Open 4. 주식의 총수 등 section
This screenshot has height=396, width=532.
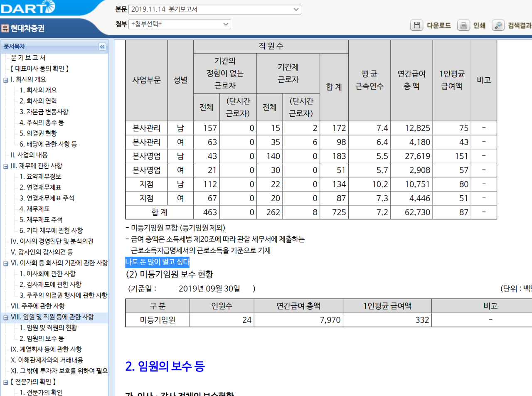coord(42,123)
